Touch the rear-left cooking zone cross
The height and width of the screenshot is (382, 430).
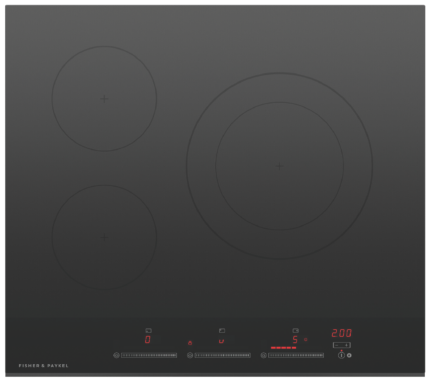point(104,99)
